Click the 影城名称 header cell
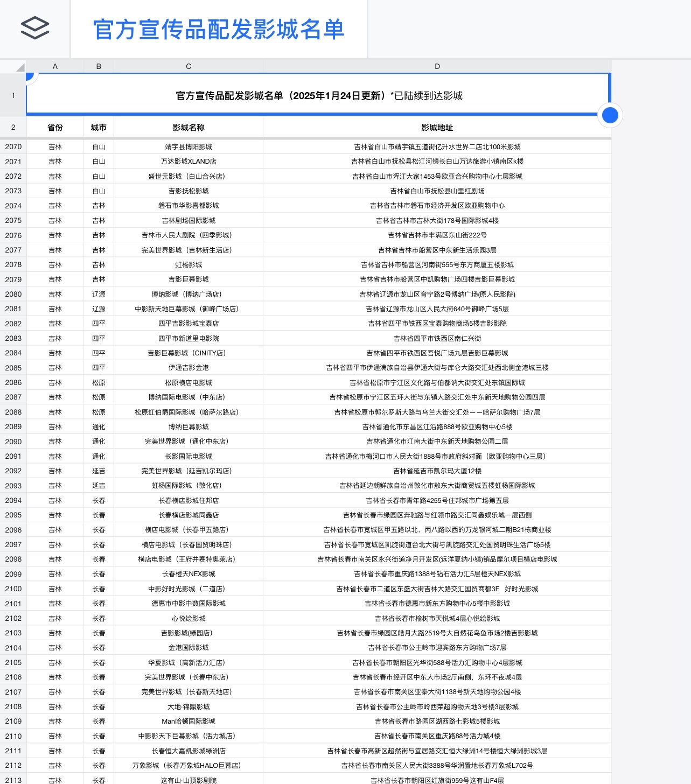691x784 pixels. 189,128
